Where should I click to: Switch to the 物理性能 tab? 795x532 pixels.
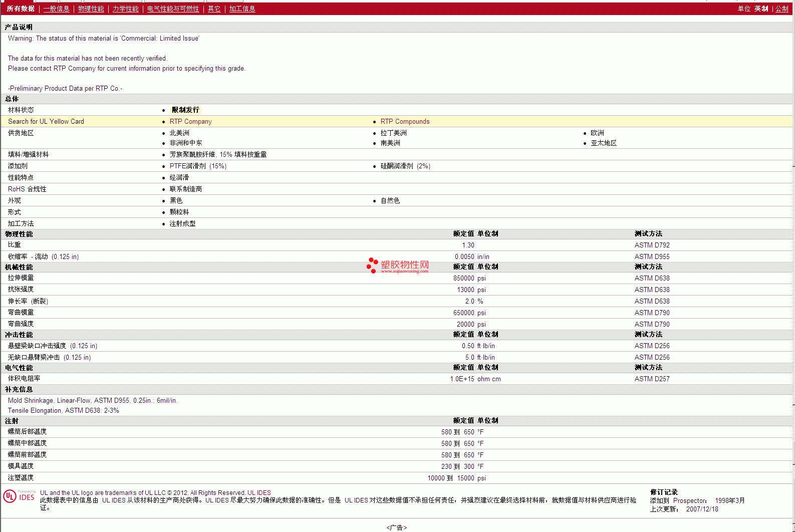[x=91, y=9]
